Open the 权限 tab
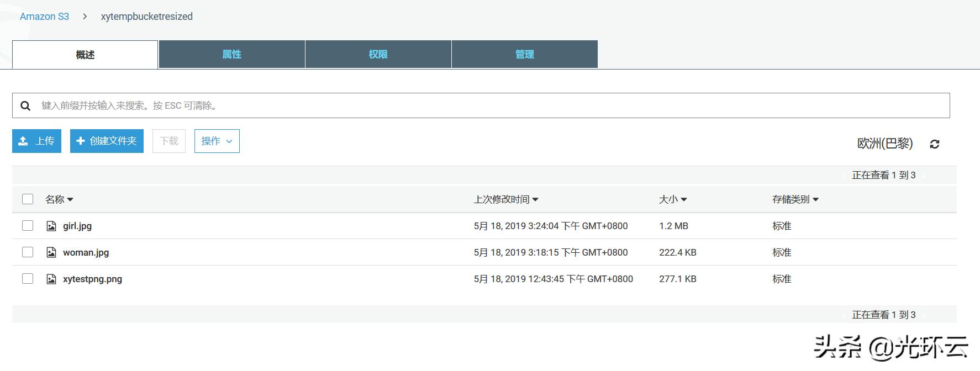980x371 pixels. click(x=378, y=54)
